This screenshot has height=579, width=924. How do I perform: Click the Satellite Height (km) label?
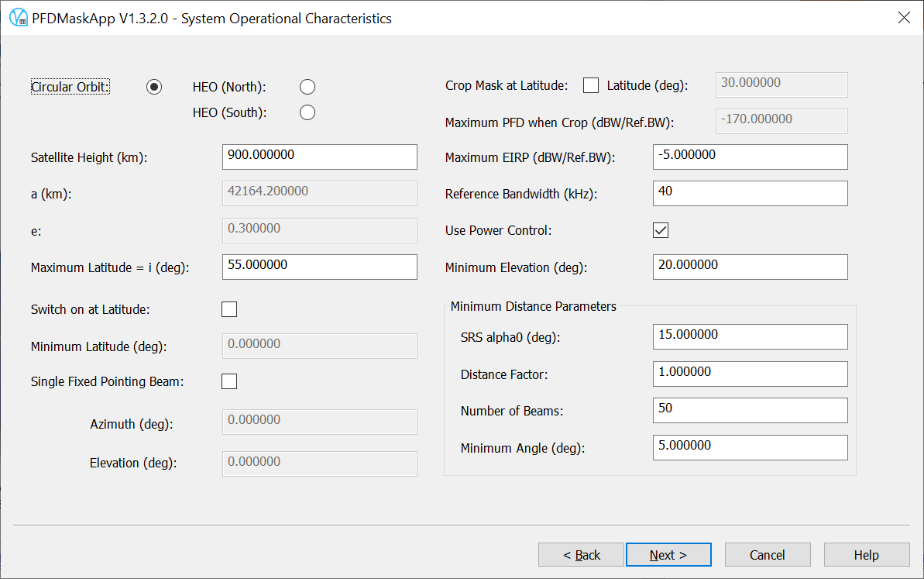pyautogui.click(x=89, y=157)
